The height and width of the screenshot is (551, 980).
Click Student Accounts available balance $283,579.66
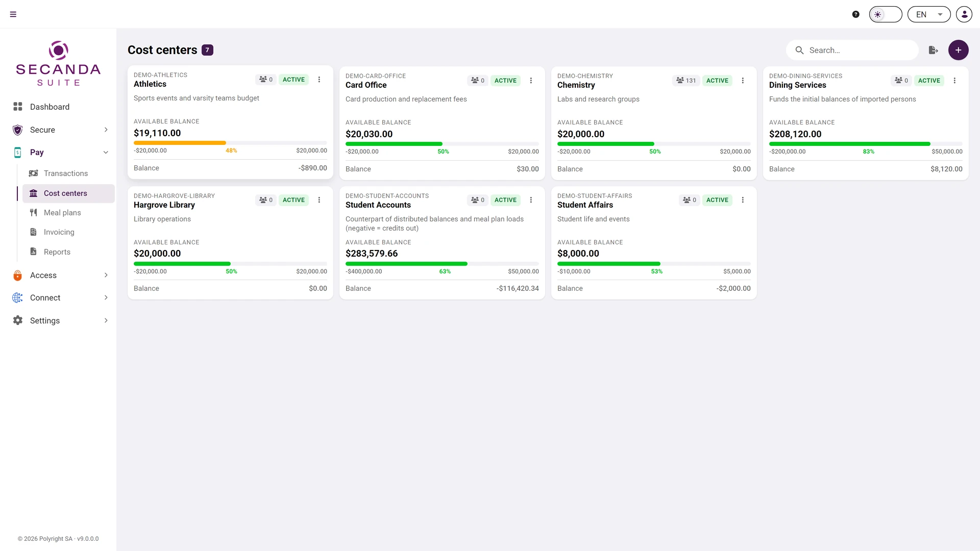[372, 254]
